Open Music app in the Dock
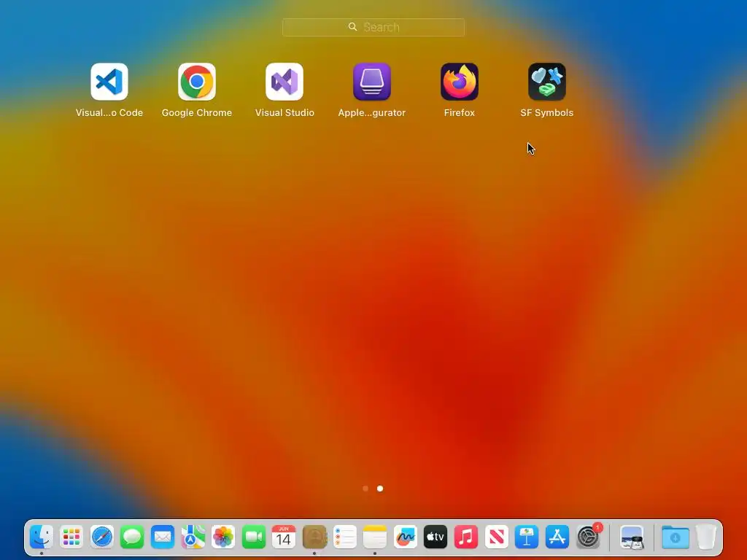 point(466,537)
